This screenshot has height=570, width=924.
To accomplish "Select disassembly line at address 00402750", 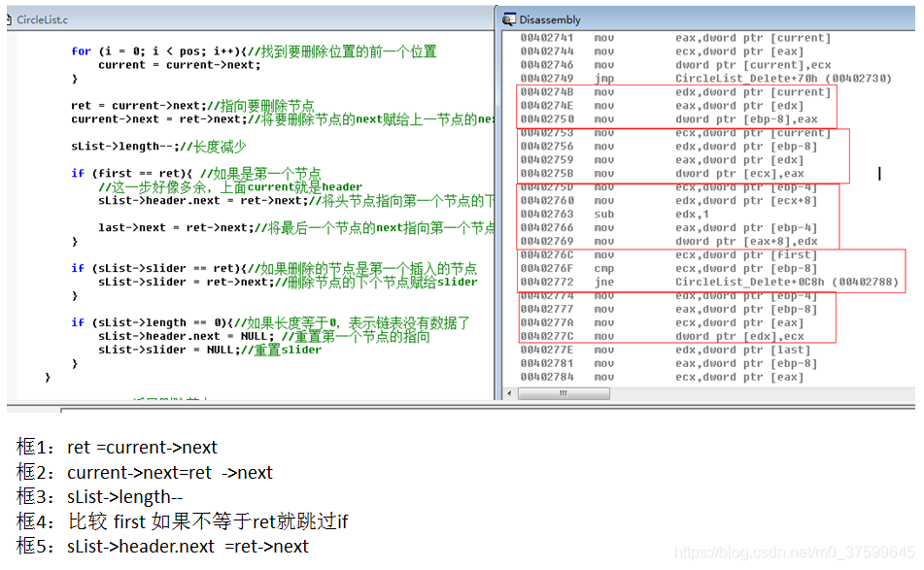I will 668,118.
